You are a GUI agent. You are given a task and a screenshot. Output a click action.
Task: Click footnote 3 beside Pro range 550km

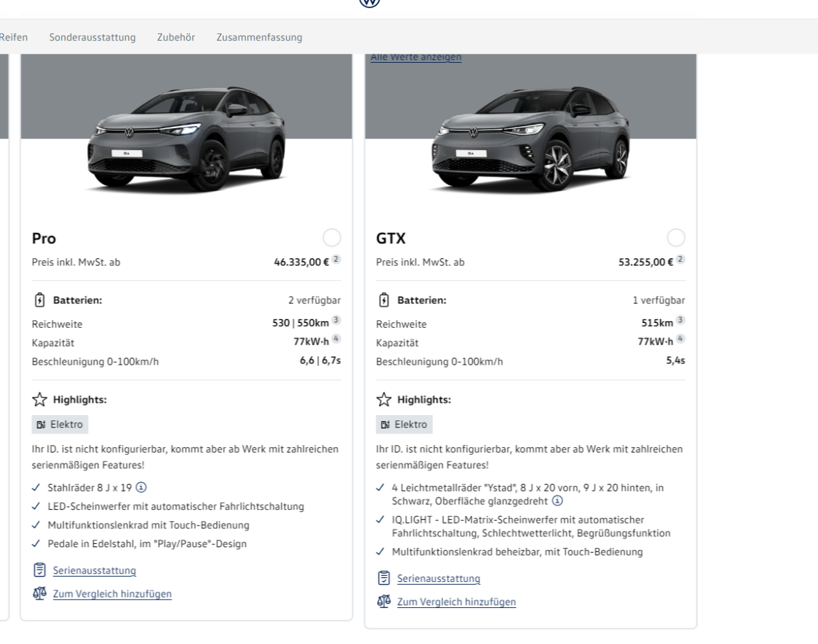337,320
